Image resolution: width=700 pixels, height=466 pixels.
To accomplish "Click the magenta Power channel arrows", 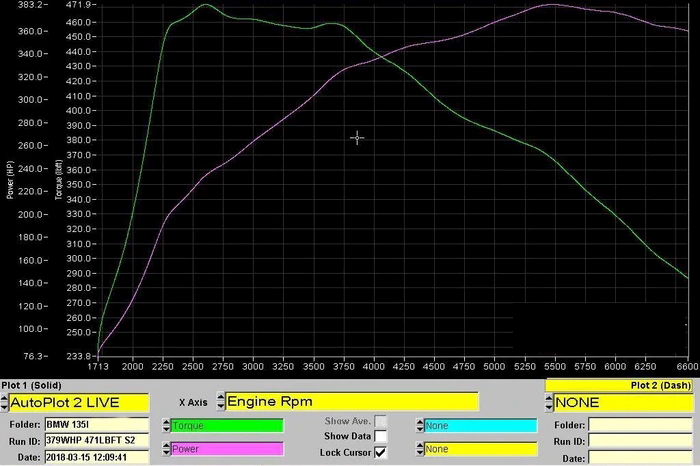I will click(x=165, y=450).
